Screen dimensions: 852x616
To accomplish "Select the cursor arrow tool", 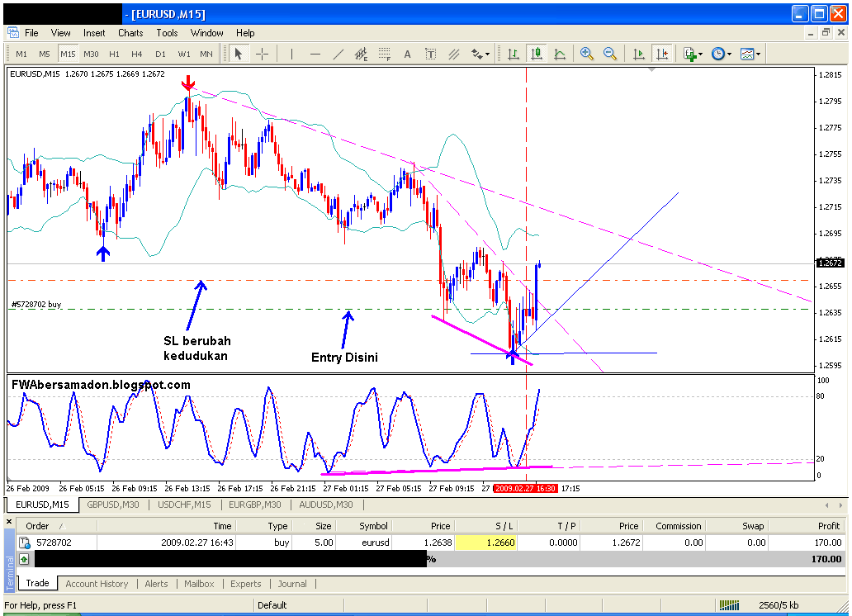I will (238, 54).
